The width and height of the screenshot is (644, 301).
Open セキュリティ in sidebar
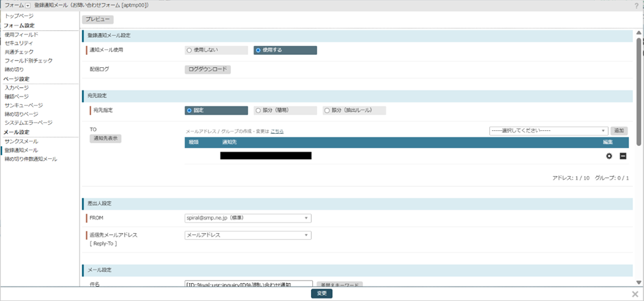coord(19,43)
